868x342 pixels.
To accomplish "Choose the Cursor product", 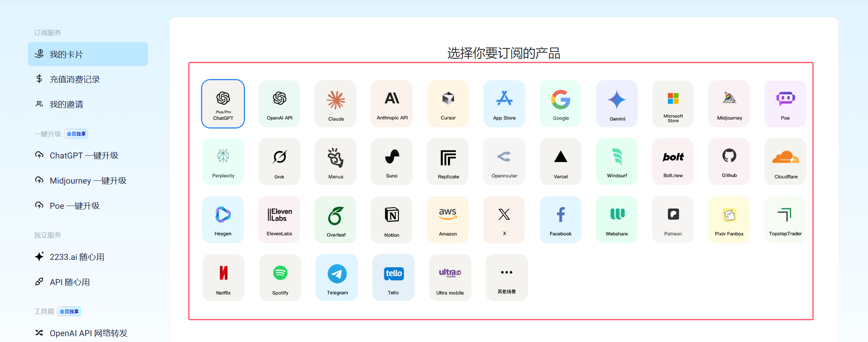I will tap(448, 104).
